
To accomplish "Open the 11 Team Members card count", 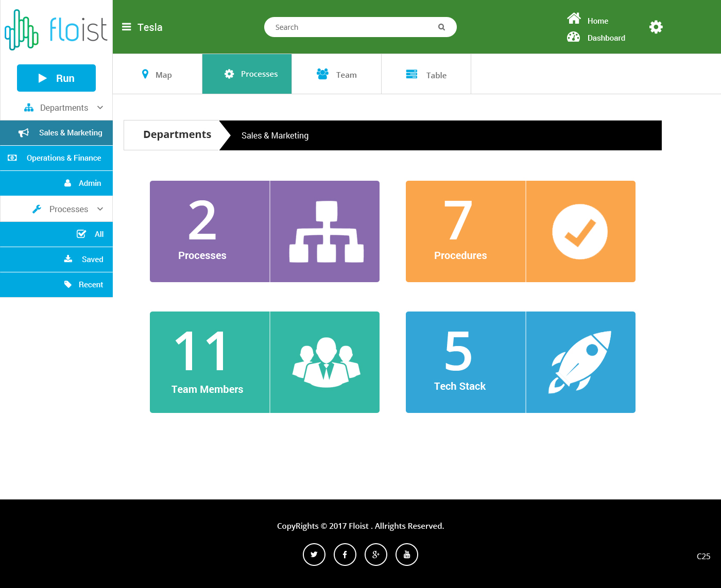I will click(x=201, y=351).
